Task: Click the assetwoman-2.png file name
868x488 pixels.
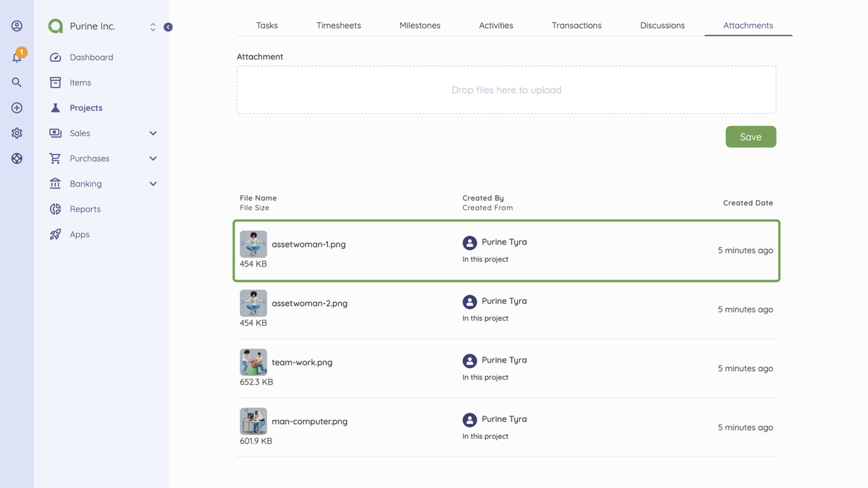Action: (x=310, y=303)
